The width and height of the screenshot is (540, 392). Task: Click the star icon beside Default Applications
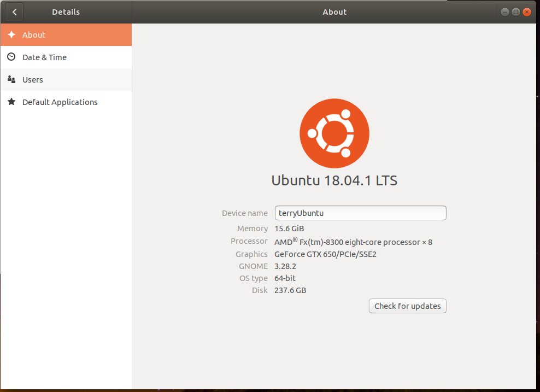pyautogui.click(x=11, y=102)
